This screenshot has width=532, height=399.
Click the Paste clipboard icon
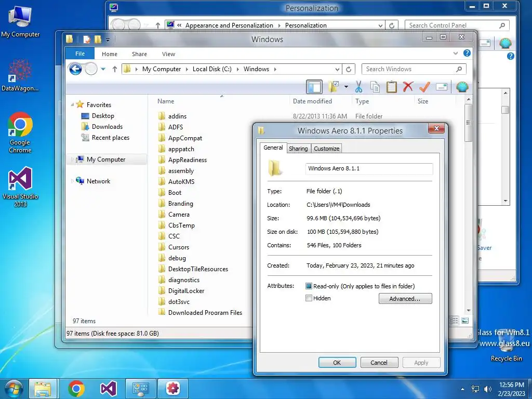pos(392,87)
